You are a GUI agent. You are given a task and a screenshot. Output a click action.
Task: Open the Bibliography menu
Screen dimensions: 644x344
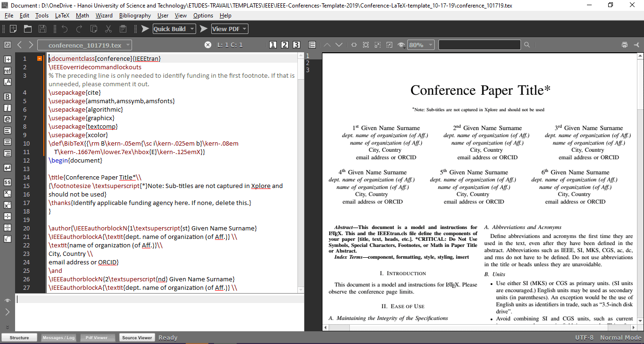click(135, 15)
